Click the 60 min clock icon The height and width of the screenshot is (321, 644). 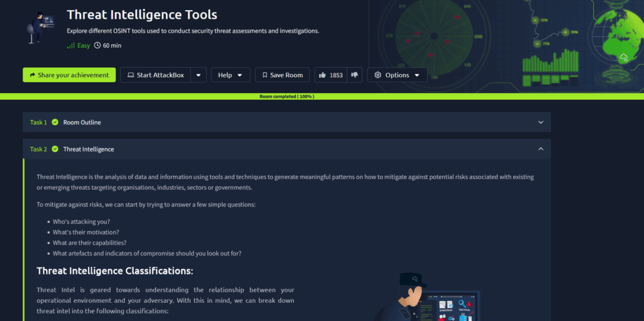click(x=97, y=46)
